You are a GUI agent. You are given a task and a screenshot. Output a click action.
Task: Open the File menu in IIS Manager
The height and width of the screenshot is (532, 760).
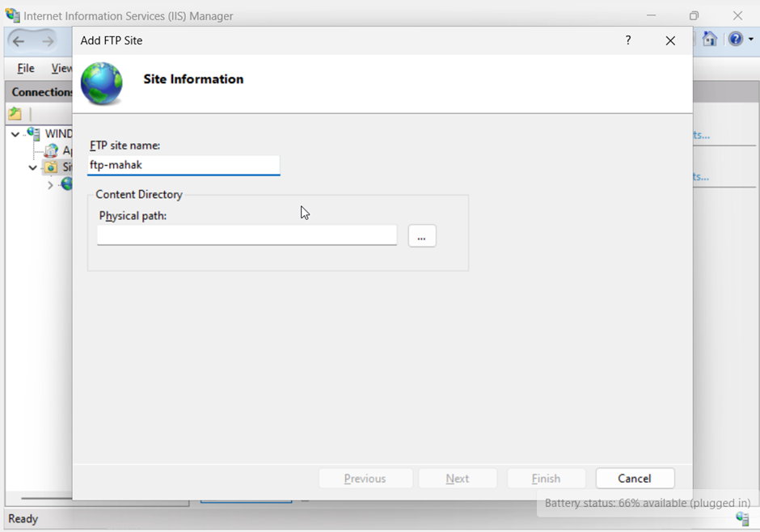click(x=26, y=68)
